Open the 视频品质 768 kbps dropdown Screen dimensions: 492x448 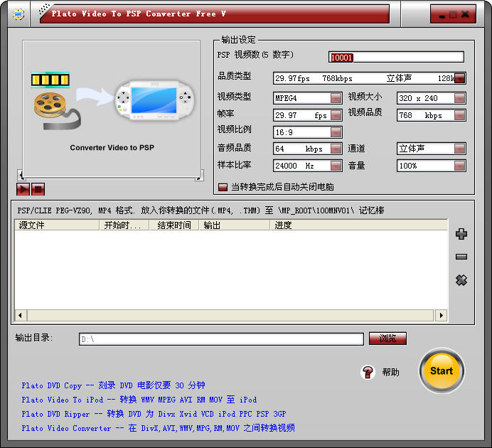click(460, 115)
